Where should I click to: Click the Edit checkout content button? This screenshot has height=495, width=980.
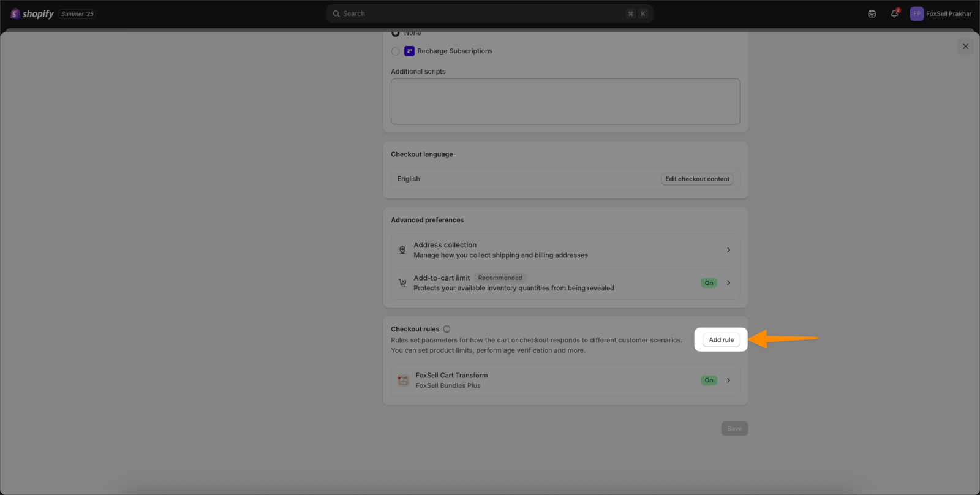[697, 179]
